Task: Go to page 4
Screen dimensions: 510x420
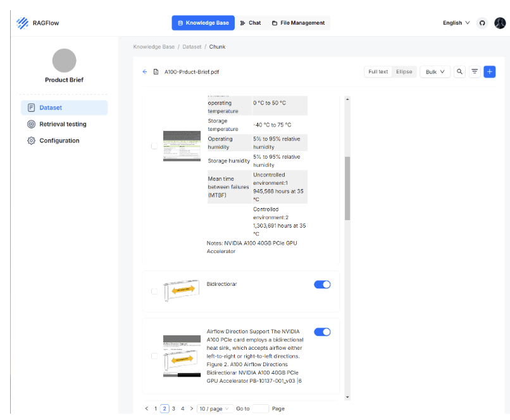Action: click(x=182, y=409)
